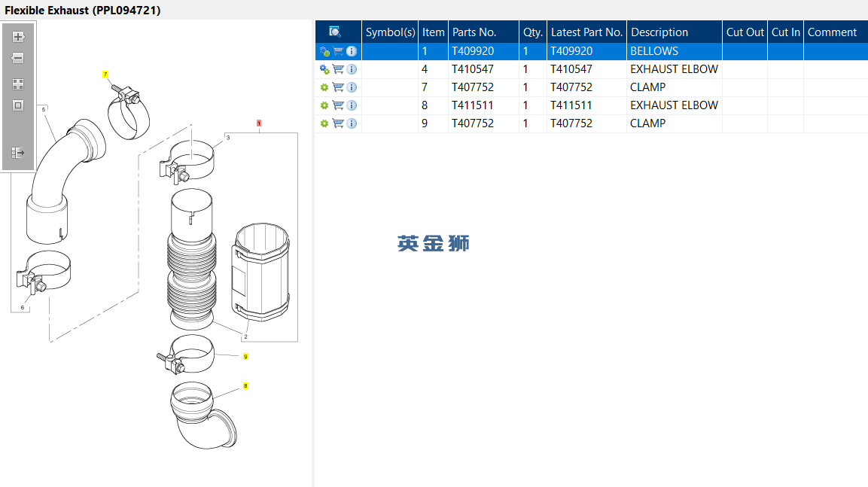The width and height of the screenshot is (868, 487).
Task: Click green gear icon for item 9
Action: click(324, 123)
